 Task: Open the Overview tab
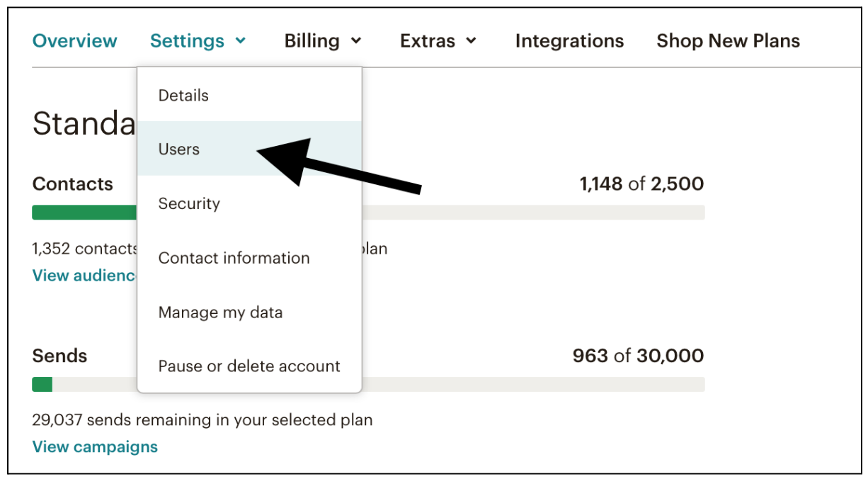pyautogui.click(x=75, y=41)
